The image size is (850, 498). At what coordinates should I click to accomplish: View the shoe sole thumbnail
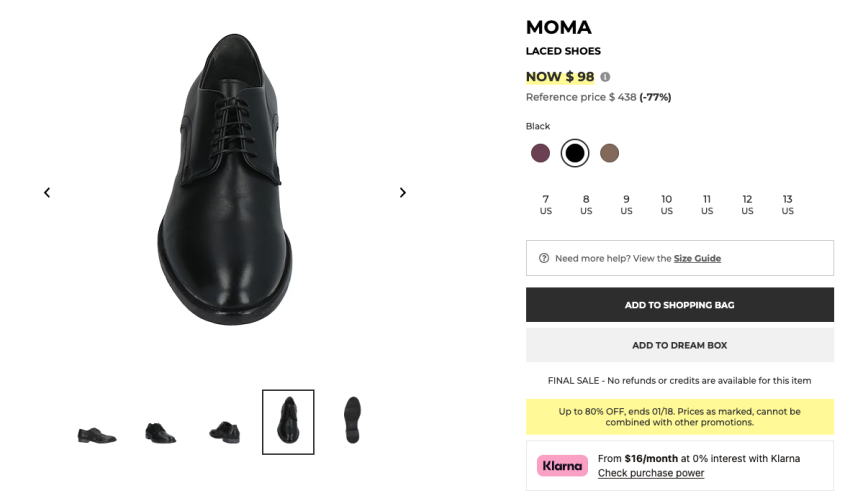(x=352, y=421)
